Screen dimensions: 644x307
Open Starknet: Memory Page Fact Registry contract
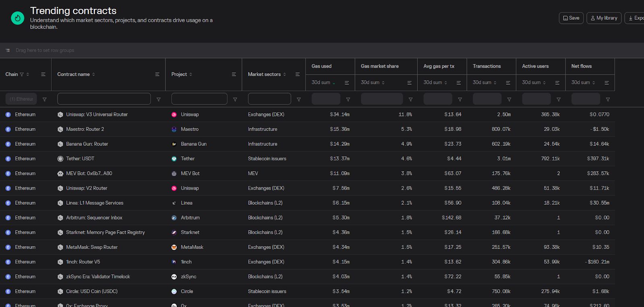105,232
